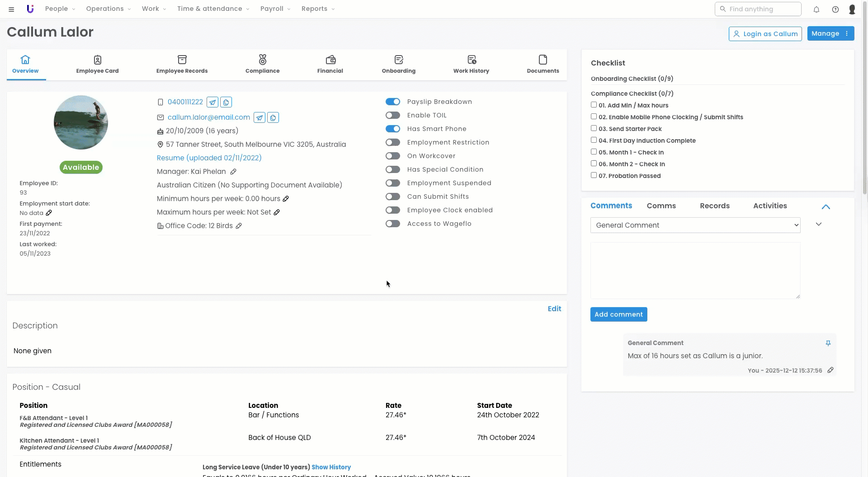Disable the Payslip Breakdown toggle

pos(392,102)
